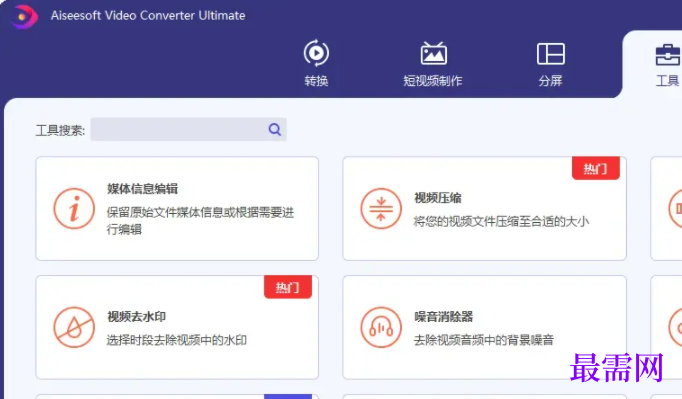Screen dimensions: 682x399
Task: Open the 噪音消除器 tool card
Action: [x=484, y=327]
